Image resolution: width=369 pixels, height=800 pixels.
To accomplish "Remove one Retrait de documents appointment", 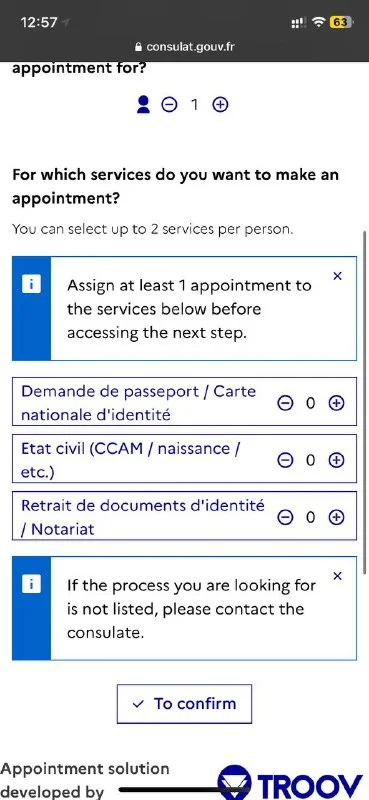I will point(285,517).
